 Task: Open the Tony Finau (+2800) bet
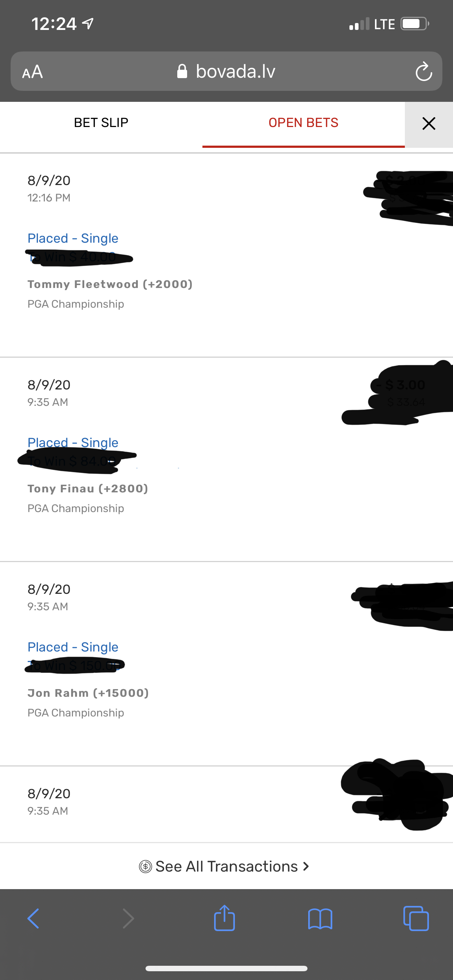[x=88, y=488]
